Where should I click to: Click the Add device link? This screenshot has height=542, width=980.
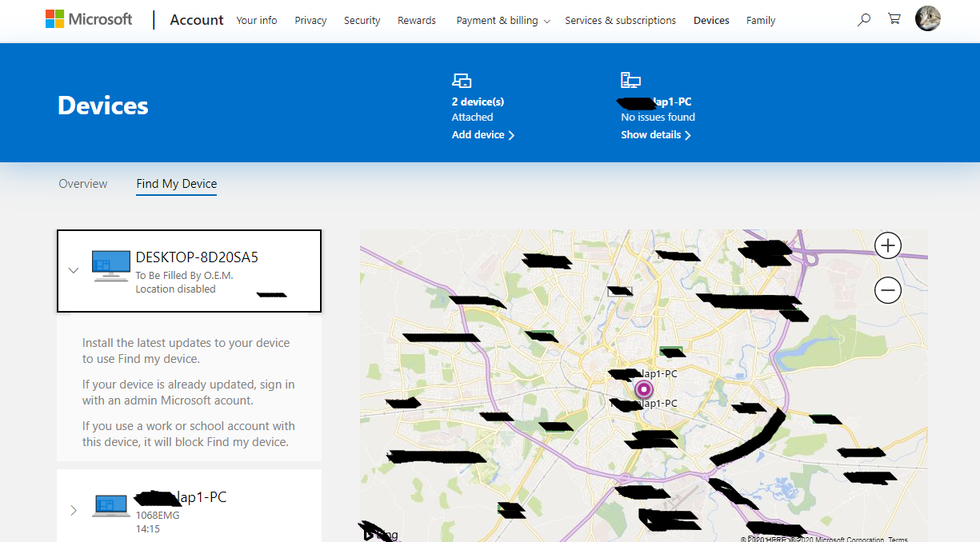click(x=483, y=135)
